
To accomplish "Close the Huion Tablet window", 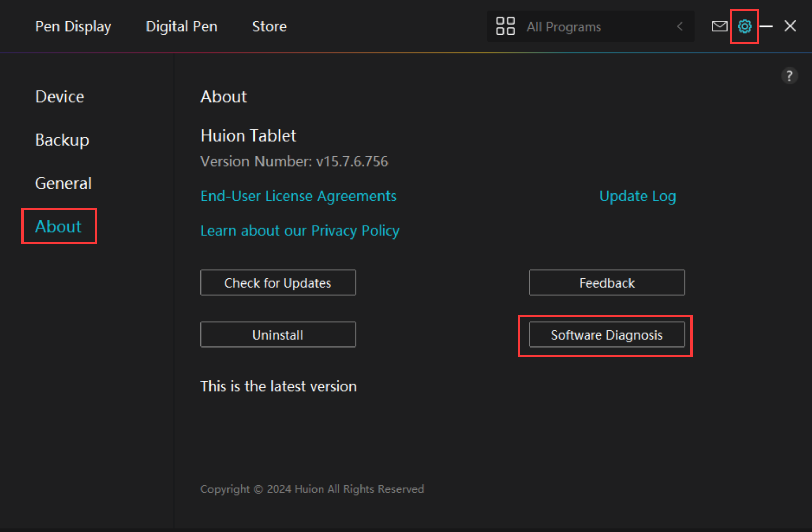I will [790, 26].
